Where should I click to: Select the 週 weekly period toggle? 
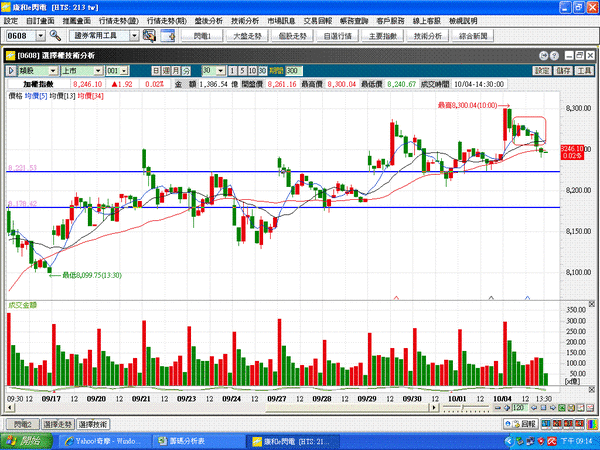(166, 71)
